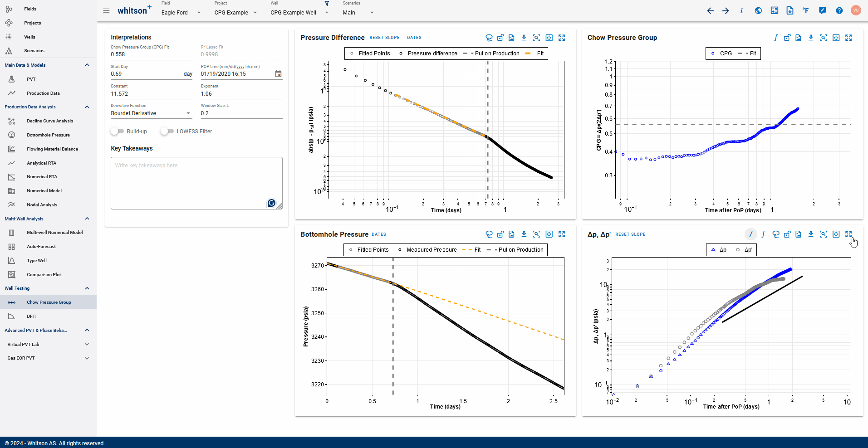The image size is (868, 448).
Task: Toggle CPG series in legend
Action: [x=721, y=54]
